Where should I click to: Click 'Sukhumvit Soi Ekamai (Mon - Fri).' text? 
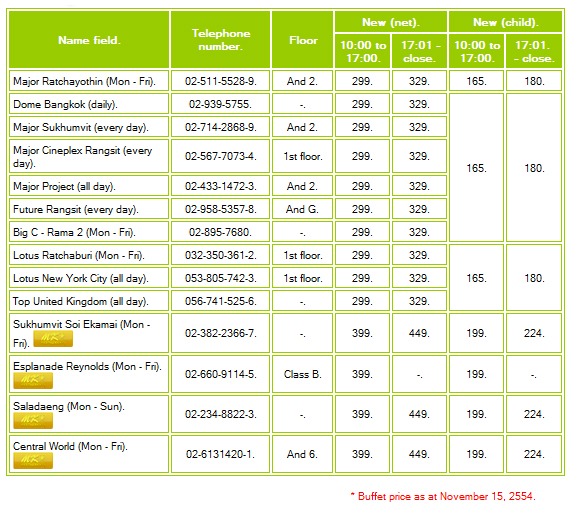coord(82,333)
